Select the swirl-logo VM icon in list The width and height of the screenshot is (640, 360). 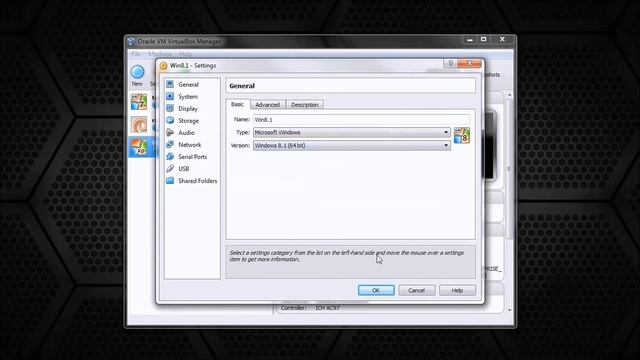139,124
